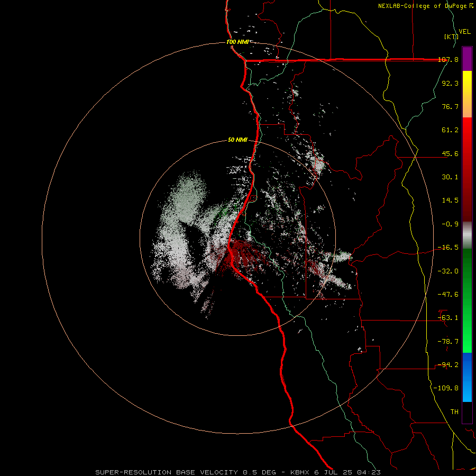The width and height of the screenshot is (476, 476).
Task: Click the 92.3 scale value
Action: [450, 83]
